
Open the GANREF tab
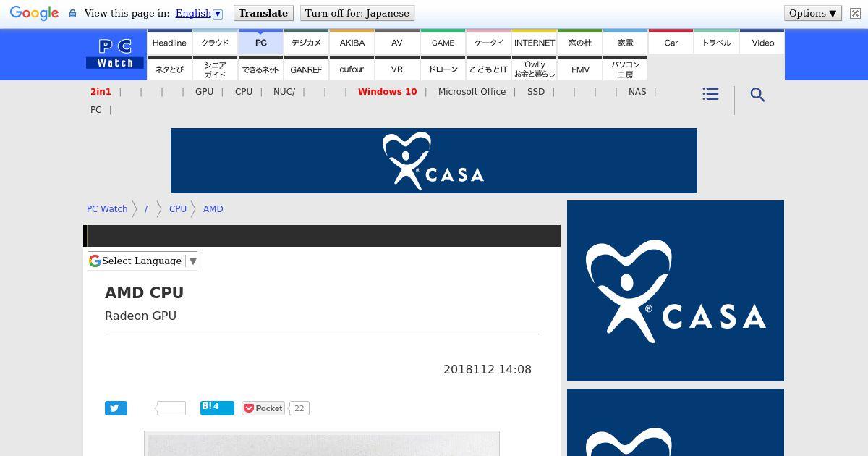coord(306,69)
